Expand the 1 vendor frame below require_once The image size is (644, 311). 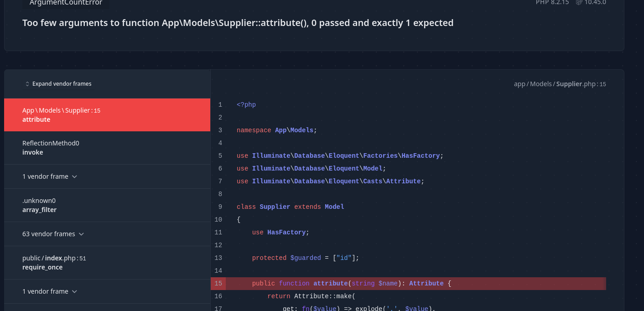coord(50,291)
